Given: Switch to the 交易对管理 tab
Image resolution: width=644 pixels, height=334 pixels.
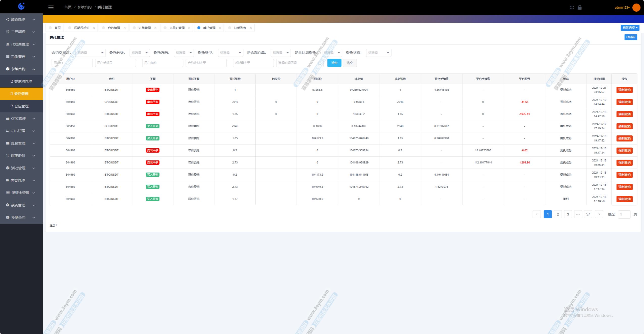Looking at the screenshot, I should point(177,28).
